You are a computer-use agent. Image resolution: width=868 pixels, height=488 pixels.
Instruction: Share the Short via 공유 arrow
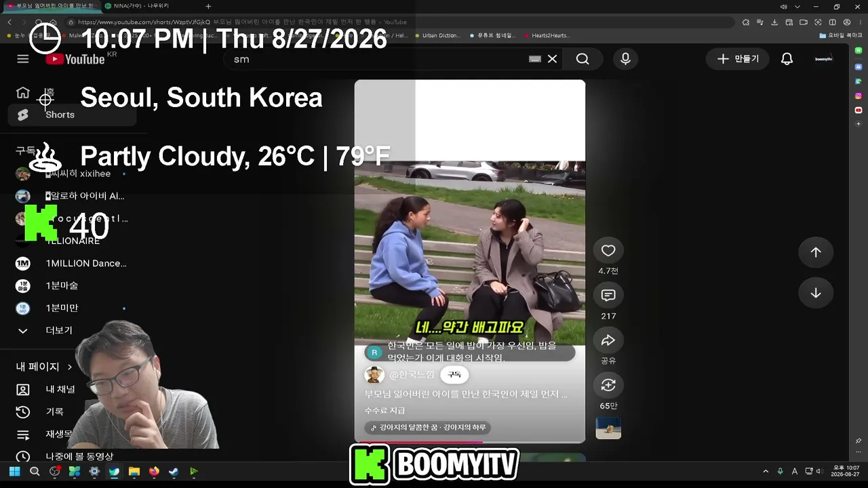coord(608,340)
